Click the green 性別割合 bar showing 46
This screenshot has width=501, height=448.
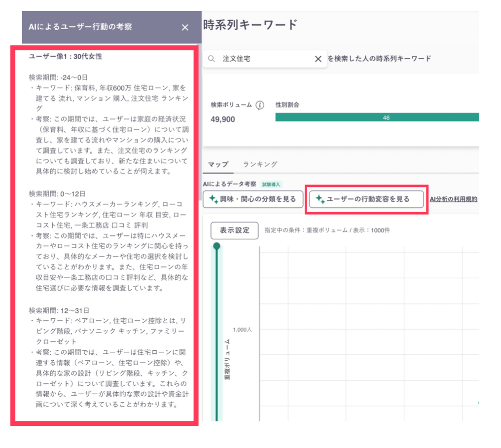coord(377,117)
